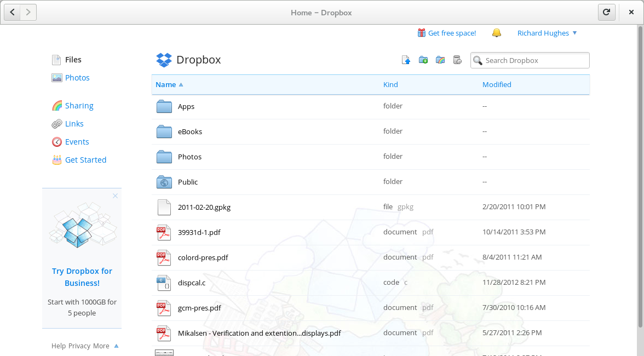This screenshot has width=644, height=356.
Task: Click the Links chain icon in sidebar
Action: [57, 124]
